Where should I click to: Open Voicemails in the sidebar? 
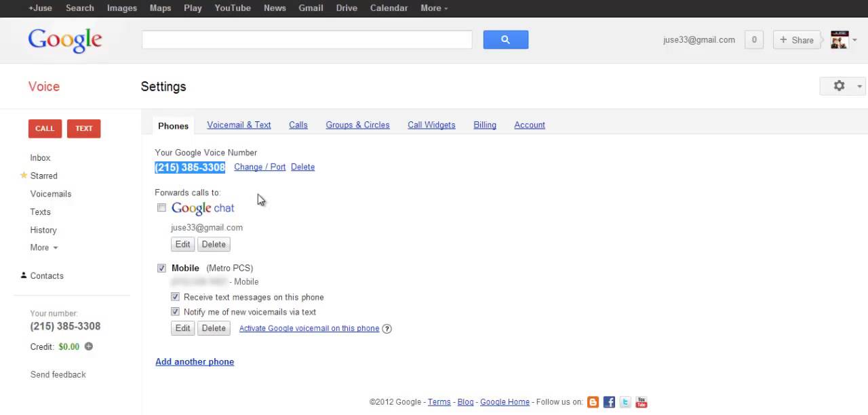tap(51, 194)
